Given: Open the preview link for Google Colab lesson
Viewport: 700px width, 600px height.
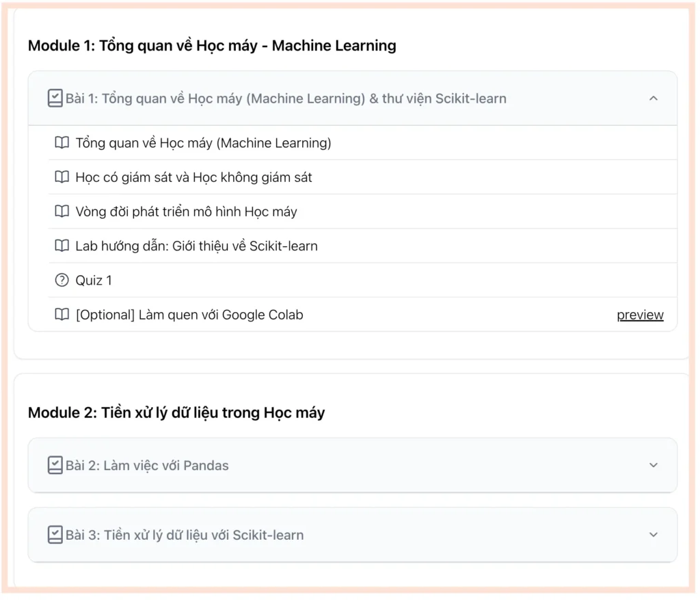Looking at the screenshot, I should coord(640,315).
